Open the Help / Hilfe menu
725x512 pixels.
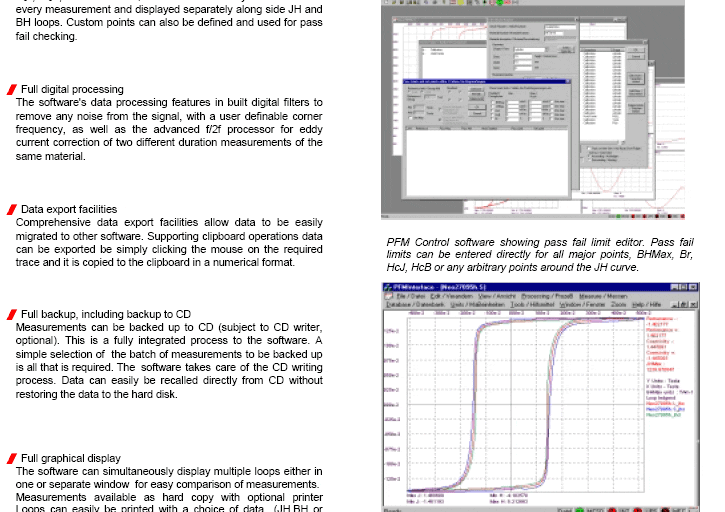tap(647, 305)
